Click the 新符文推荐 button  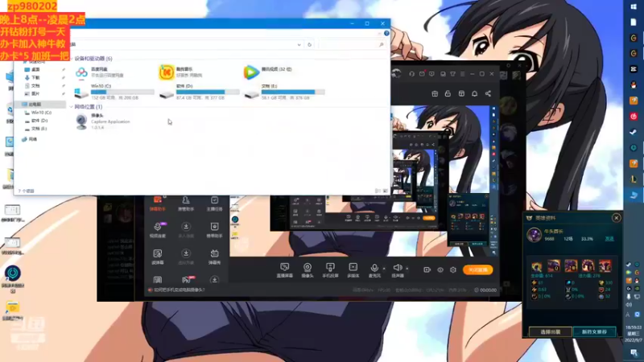coord(594,331)
